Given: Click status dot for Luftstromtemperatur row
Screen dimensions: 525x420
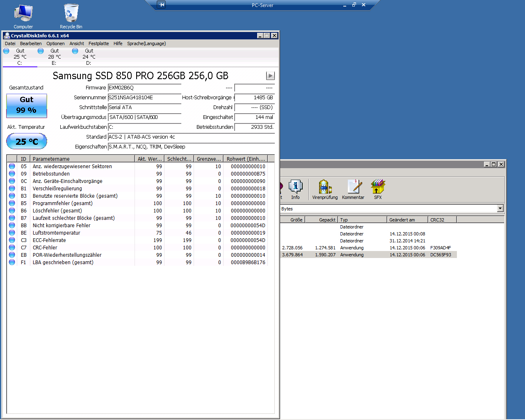Looking at the screenshot, I should coord(12,233).
